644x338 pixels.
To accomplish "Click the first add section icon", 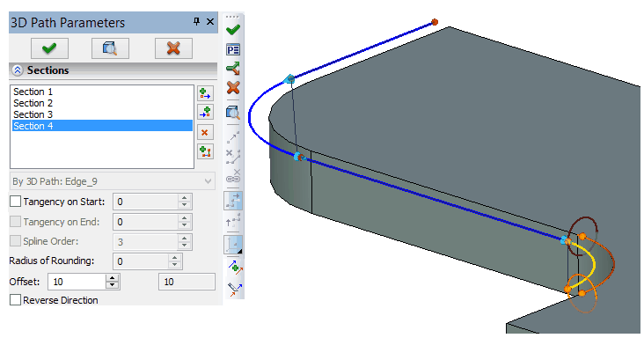I will pyautogui.click(x=205, y=93).
